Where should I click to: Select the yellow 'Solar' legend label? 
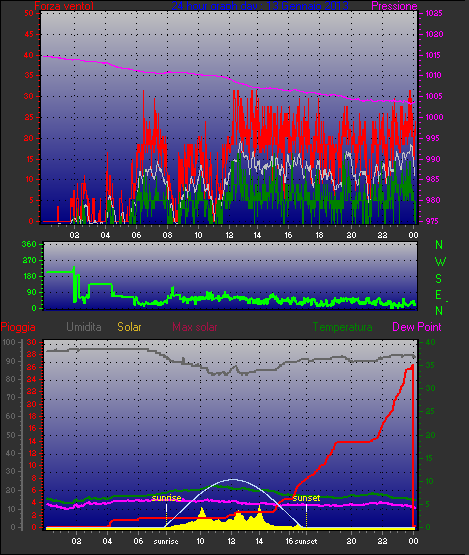point(129,327)
